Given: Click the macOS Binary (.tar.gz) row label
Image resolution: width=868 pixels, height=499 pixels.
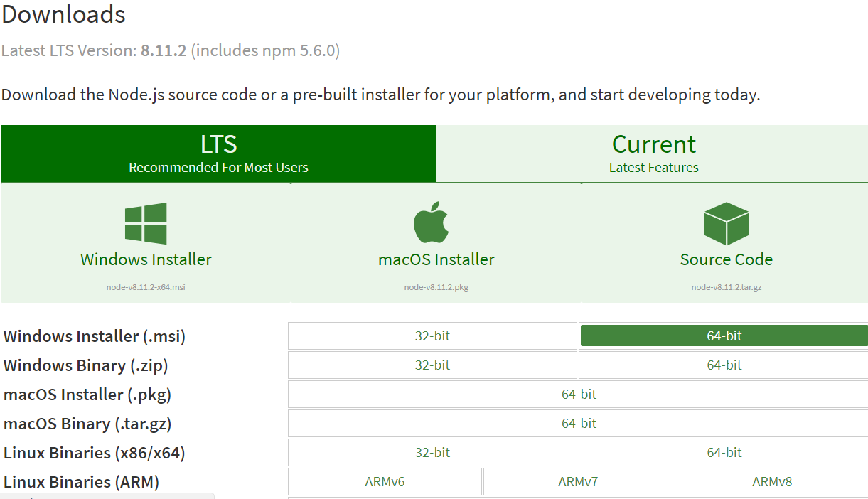Looking at the screenshot, I should (87, 424).
